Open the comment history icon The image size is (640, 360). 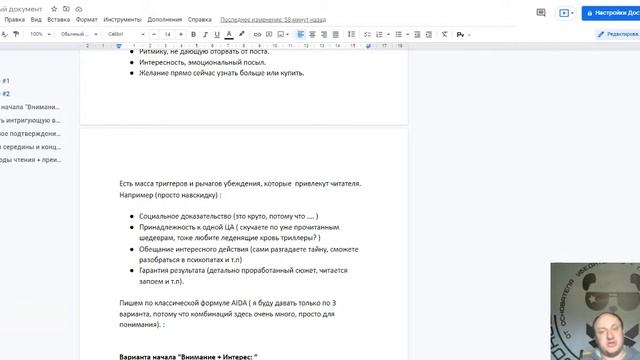click(x=541, y=13)
